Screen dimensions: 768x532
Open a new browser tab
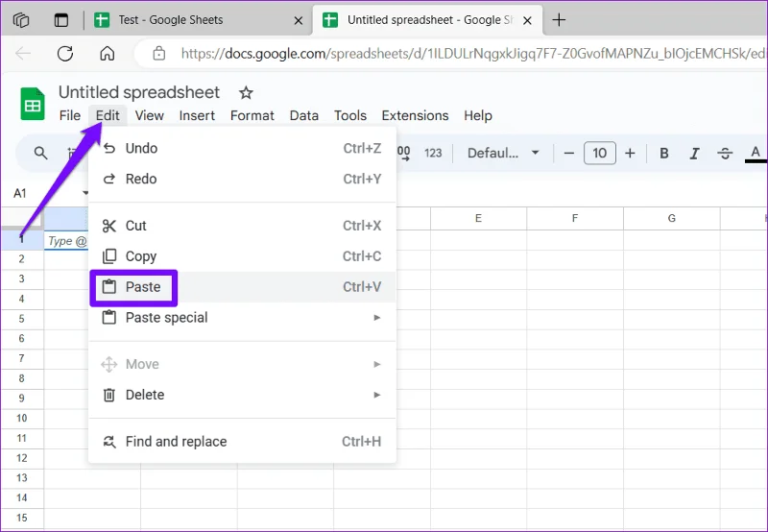[x=559, y=20]
